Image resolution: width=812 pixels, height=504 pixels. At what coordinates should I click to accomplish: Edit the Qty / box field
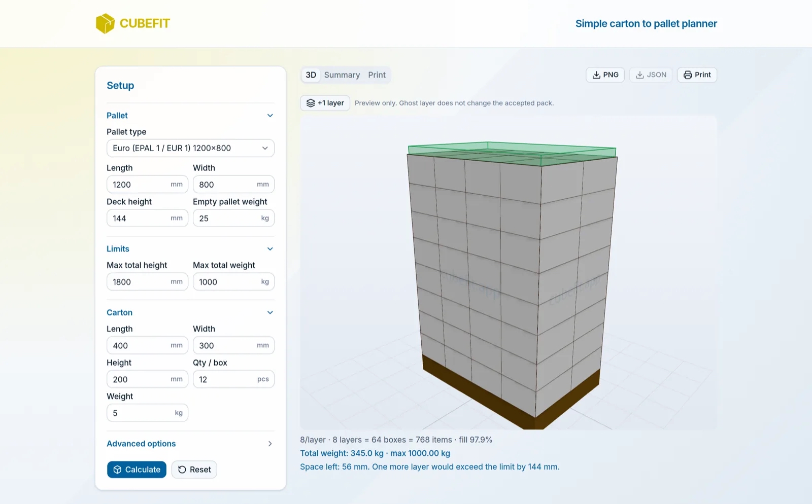[233, 379]
